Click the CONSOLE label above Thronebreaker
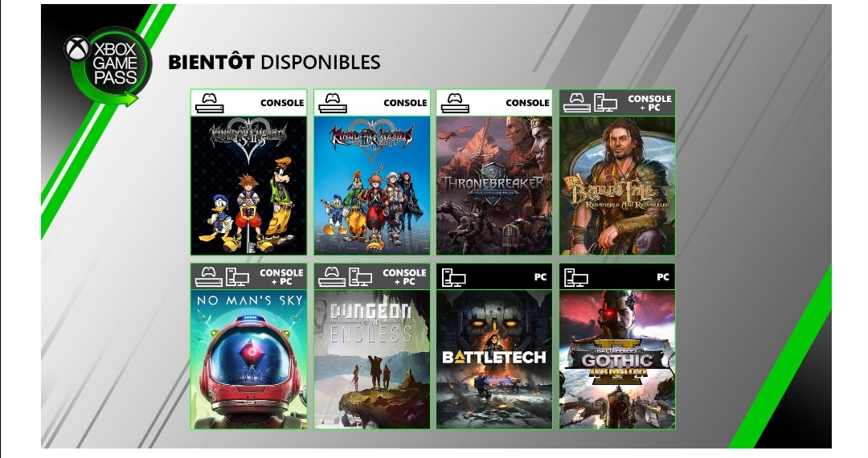The height and width of the screenshot is (458, 868). tap(527, 103)
